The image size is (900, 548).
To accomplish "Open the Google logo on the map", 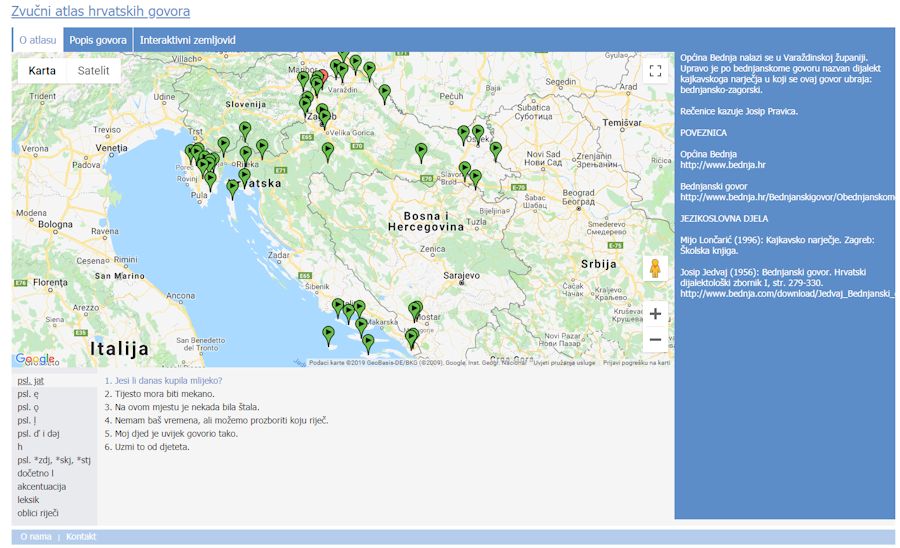I will coord(35,359).
